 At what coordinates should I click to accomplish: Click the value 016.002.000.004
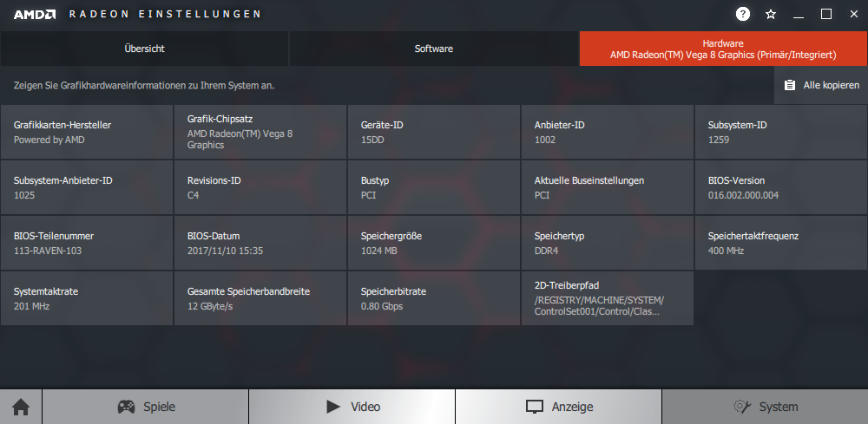(x=744, y=195)
